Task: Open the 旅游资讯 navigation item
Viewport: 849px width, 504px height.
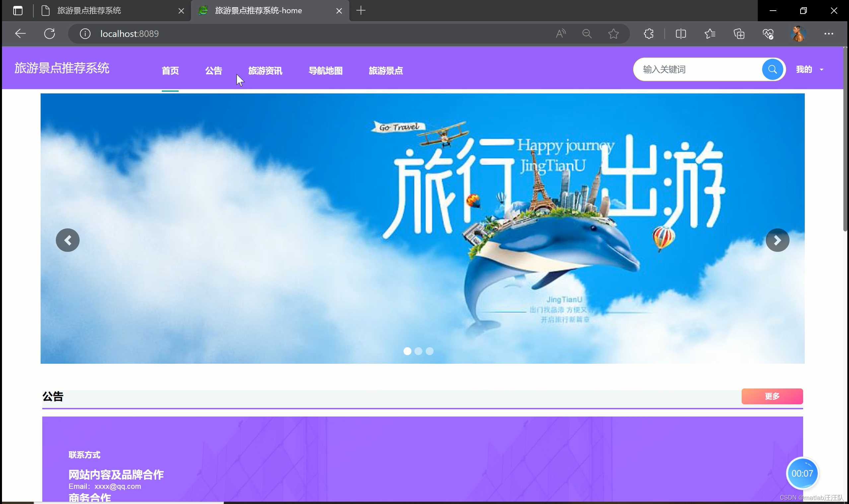Action: point(265,71)
